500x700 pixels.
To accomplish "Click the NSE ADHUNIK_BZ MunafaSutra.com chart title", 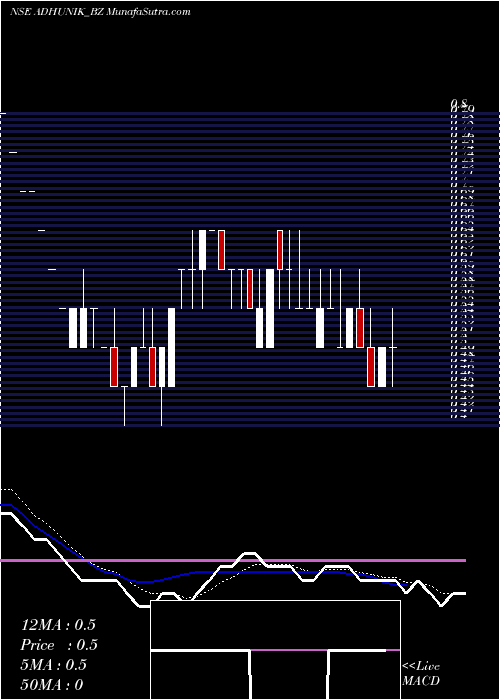I will coord(100,12).
